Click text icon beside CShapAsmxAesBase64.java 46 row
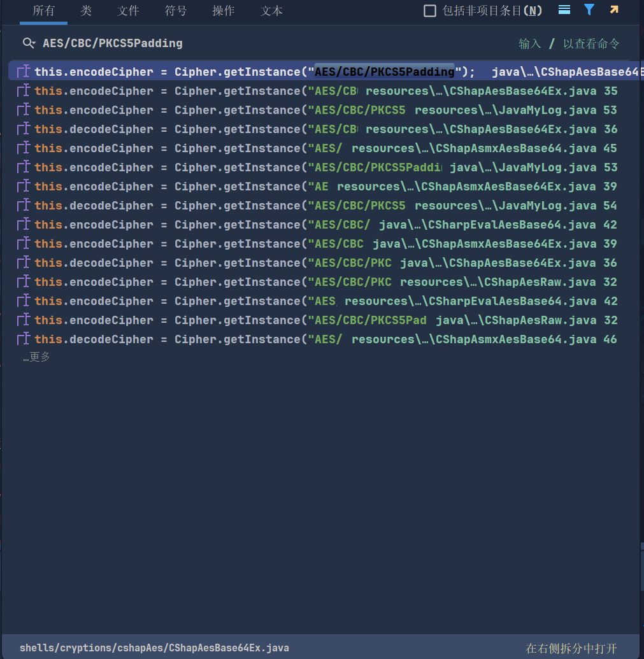 [24, 339]
